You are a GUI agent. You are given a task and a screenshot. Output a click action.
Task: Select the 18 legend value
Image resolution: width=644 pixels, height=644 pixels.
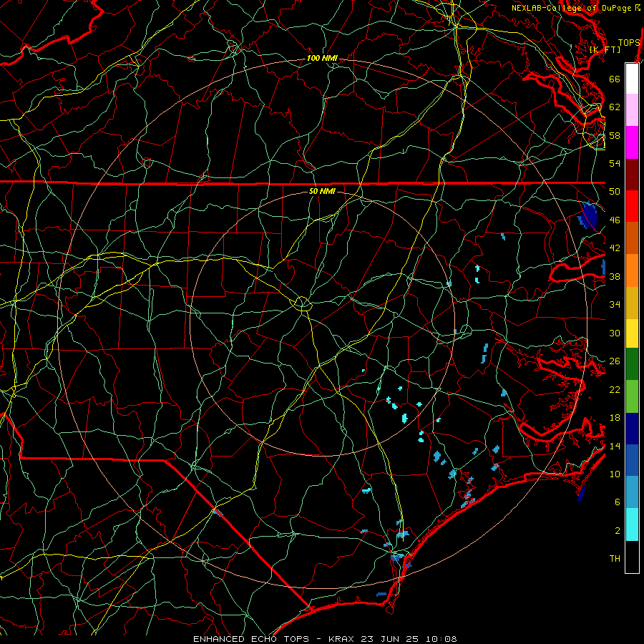coord(615,418)
